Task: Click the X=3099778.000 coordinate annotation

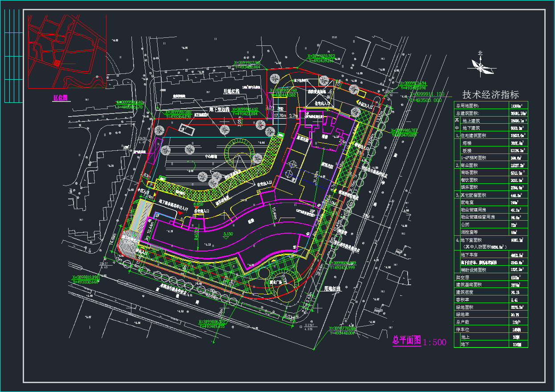Action: (x=343, y=328)
